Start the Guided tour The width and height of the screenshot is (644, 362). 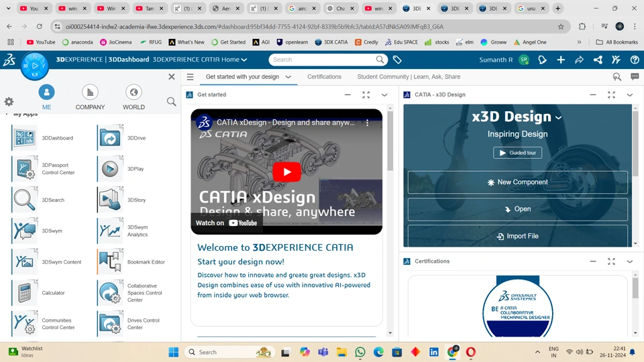pyautogui.click(x=517, y=153)
